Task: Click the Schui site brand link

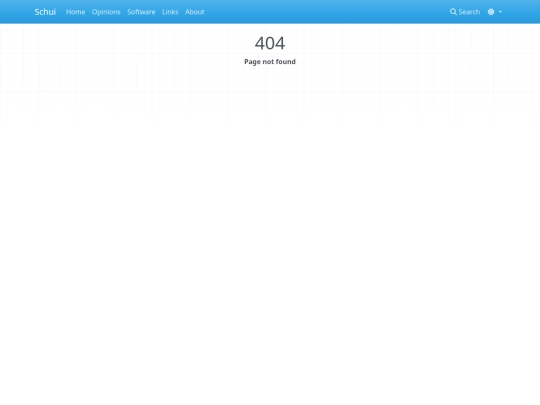Action: (x=45, y=12)
